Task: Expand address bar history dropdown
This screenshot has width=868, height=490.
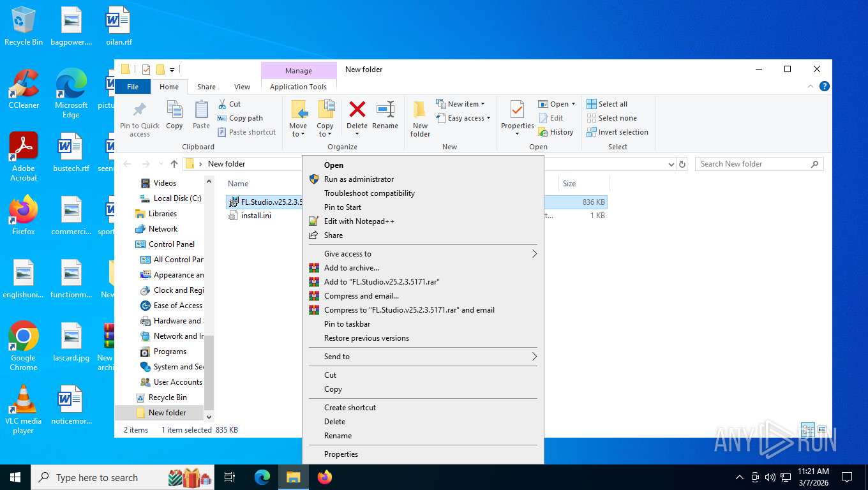Action: (671, 164)
